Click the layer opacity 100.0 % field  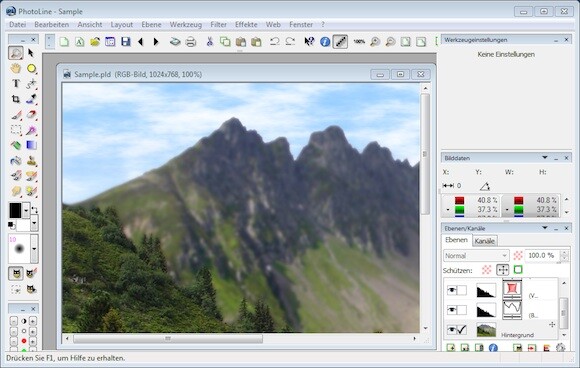tap(543, 256)
